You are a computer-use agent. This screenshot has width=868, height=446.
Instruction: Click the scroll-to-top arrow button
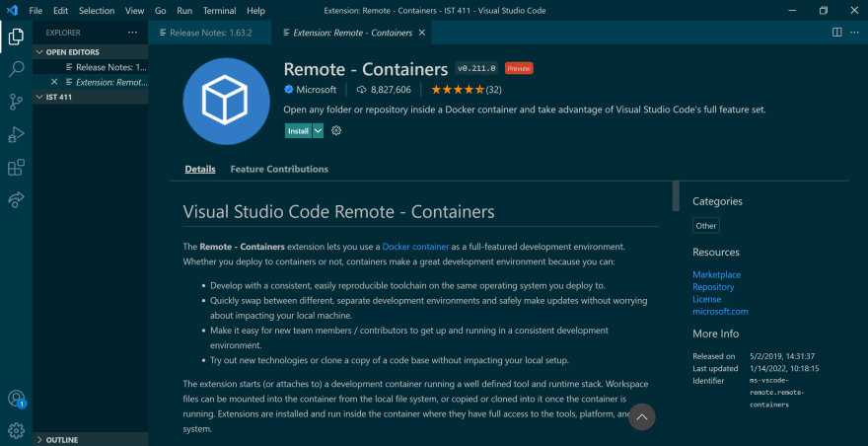[x=641, y=416]
